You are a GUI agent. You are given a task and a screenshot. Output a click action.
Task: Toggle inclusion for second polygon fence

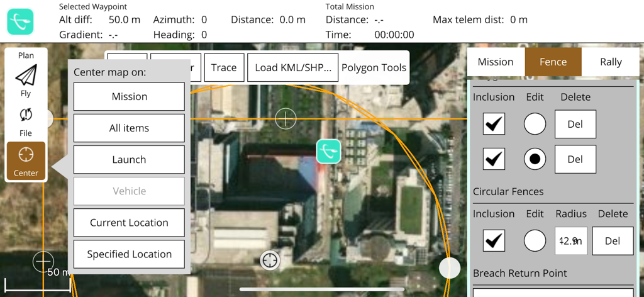click(x=494, y=159)
